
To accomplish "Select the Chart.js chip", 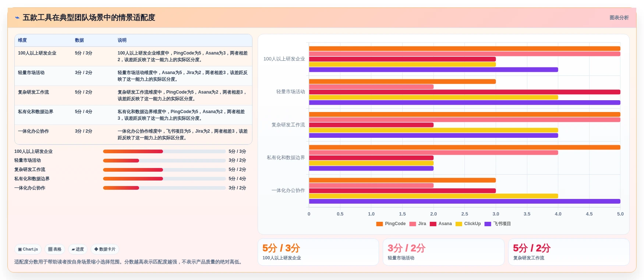I will pos(28,249).
